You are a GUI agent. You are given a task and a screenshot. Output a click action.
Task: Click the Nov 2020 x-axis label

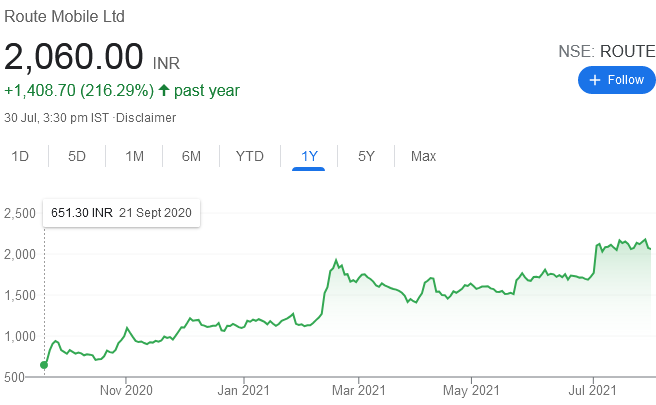(x=125, y=390)
